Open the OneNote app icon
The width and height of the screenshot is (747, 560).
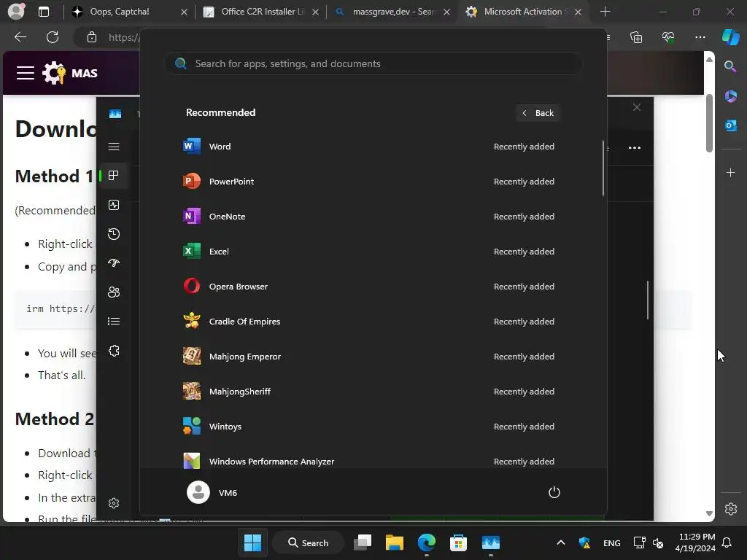click(x=192, y=216)
